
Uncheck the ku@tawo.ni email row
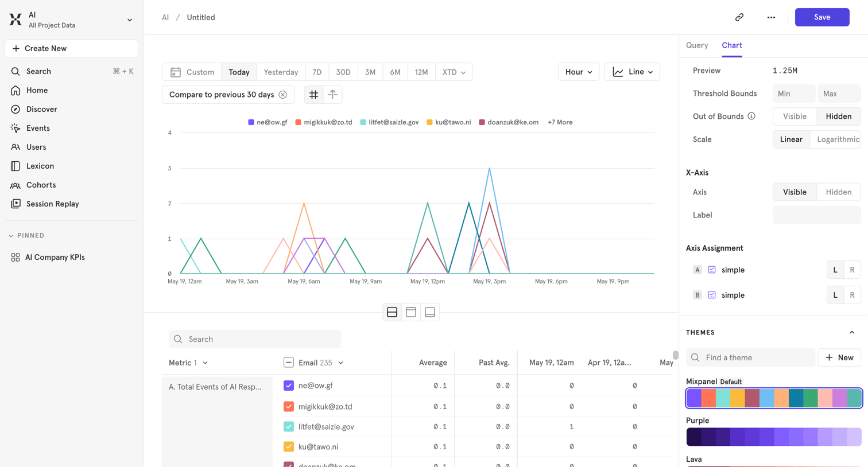tap(289, 446)
